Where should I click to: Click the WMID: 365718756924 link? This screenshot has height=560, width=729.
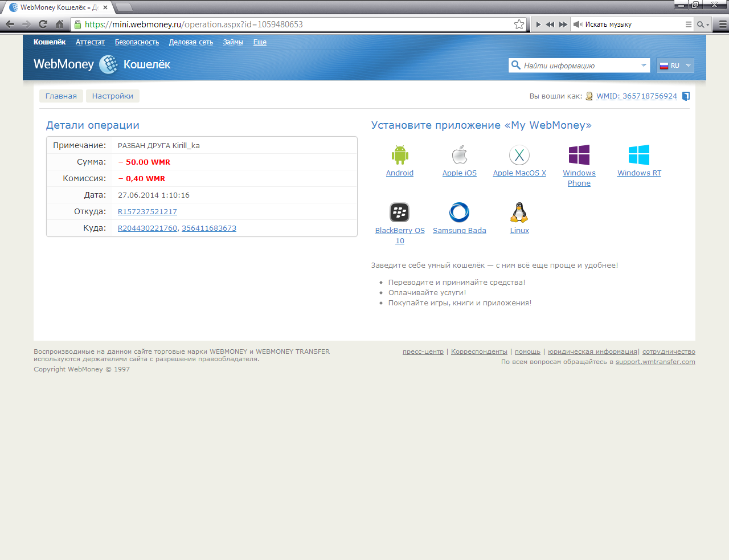(637, 96)
